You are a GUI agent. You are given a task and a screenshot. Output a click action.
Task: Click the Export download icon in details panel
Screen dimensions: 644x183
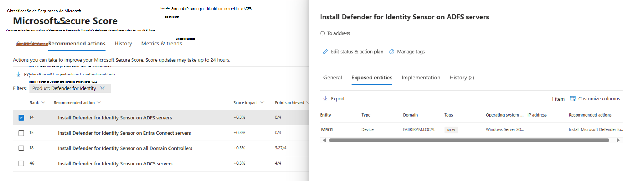pos(325,99)
